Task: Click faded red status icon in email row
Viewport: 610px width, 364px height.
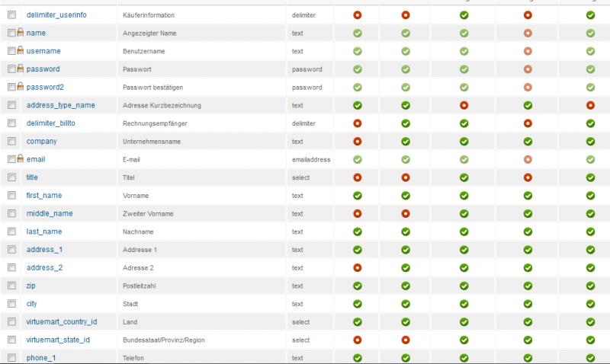Action: click(x=527, y=159)
